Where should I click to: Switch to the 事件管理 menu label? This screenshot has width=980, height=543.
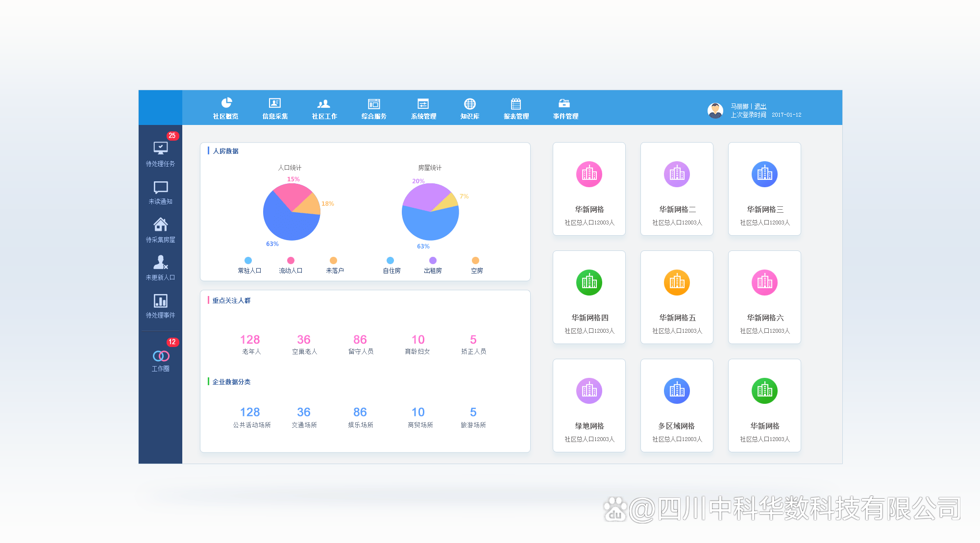pyautogui.click(x=566, y=116)
